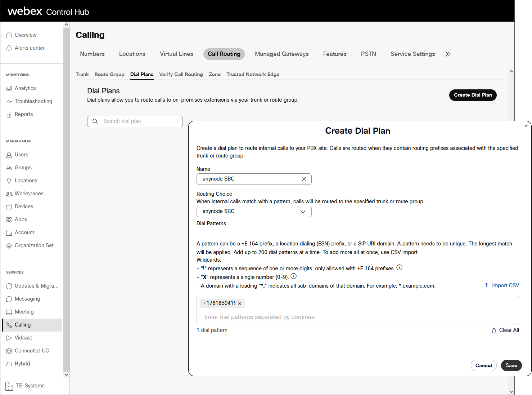Select the Call Routing tab
Viewport: 532px width, 395px height.
(x=224, y=54)
